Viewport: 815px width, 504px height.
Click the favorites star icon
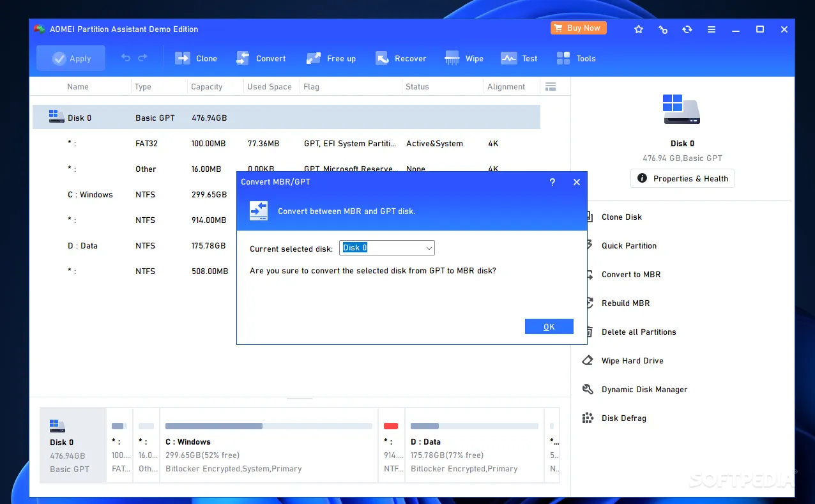coord(639,29)
